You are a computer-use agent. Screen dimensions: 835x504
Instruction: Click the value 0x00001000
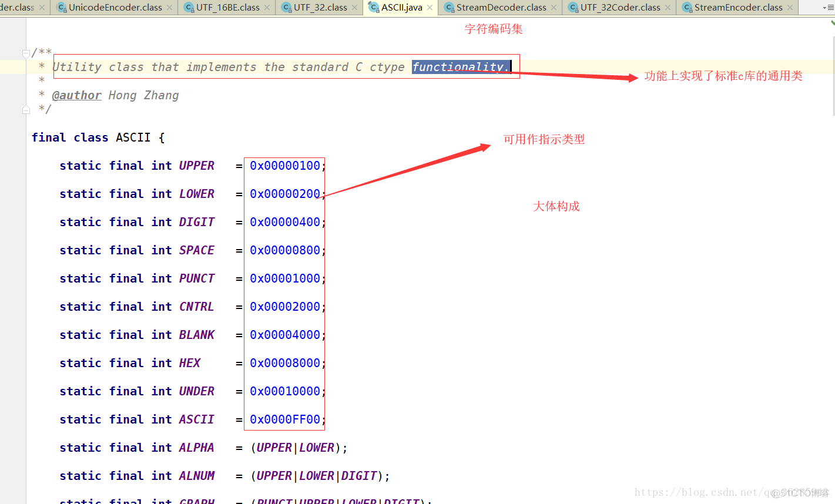[285, 278]
